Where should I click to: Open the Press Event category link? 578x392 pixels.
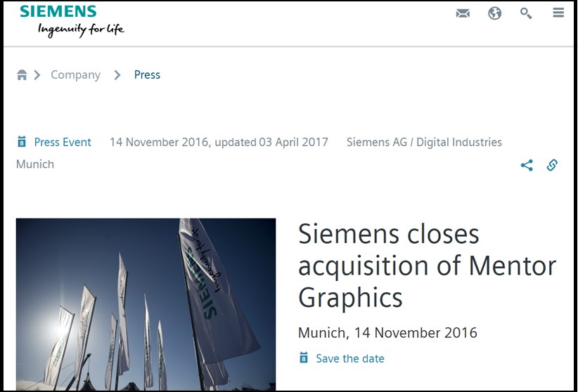click(63, 143)
